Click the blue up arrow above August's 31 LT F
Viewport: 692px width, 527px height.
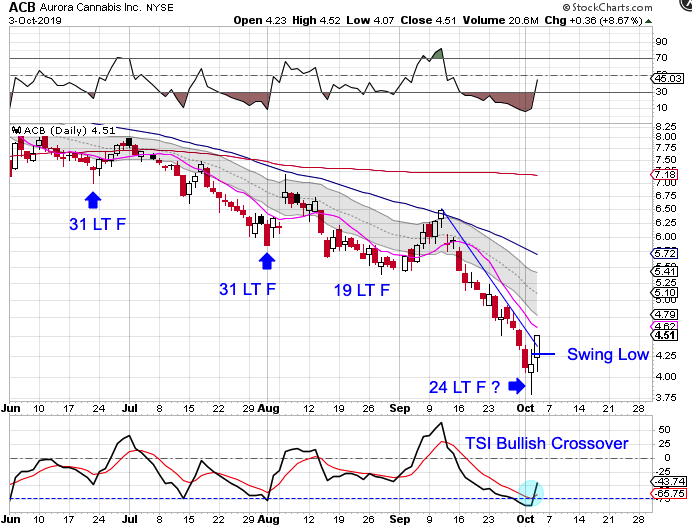point(267,261)
